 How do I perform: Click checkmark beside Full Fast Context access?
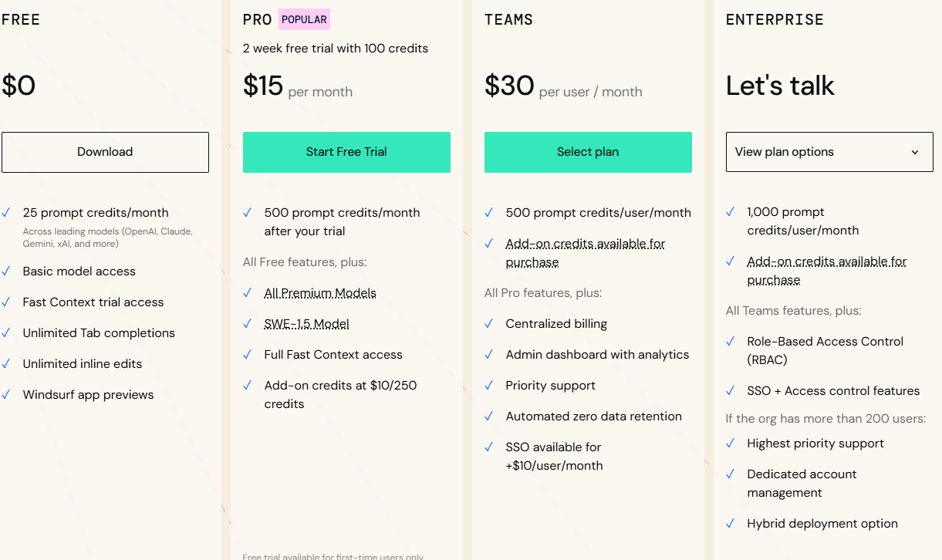(x=248, y=355)
